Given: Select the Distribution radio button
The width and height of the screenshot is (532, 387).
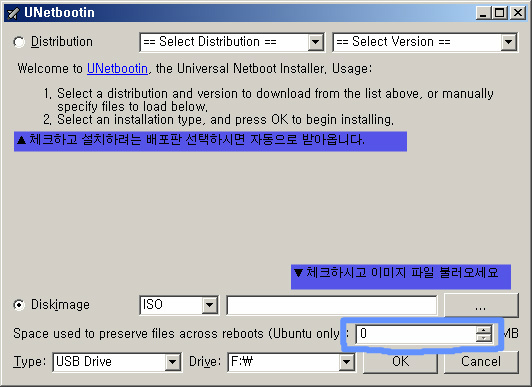Looking at the screenshot, I should [x=19, y=42].
